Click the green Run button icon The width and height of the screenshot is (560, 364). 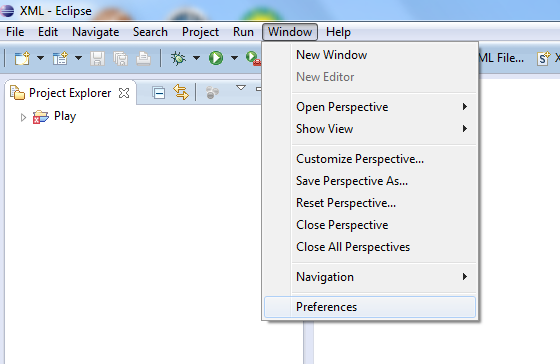(x=216, y=58)
